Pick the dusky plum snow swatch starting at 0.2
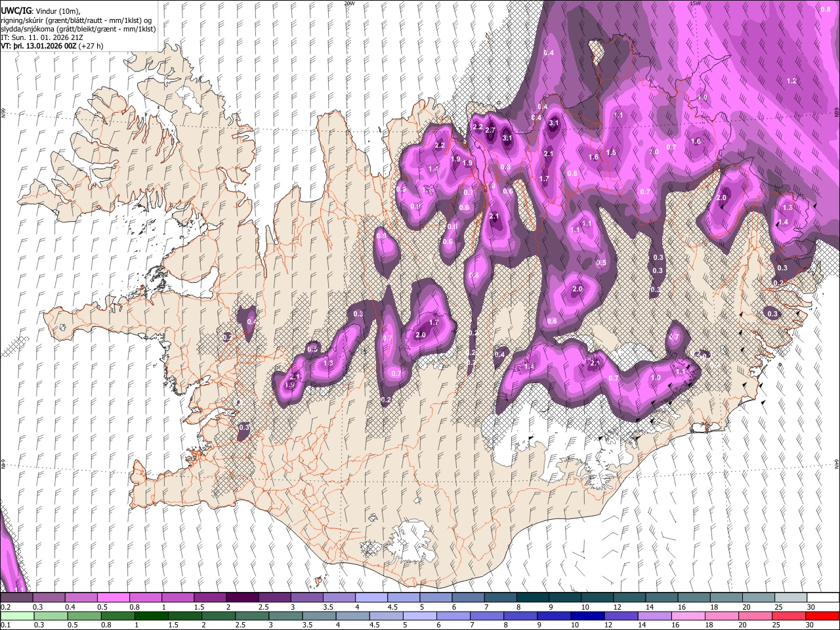840x630 pixels. click(x=16, y=598)
